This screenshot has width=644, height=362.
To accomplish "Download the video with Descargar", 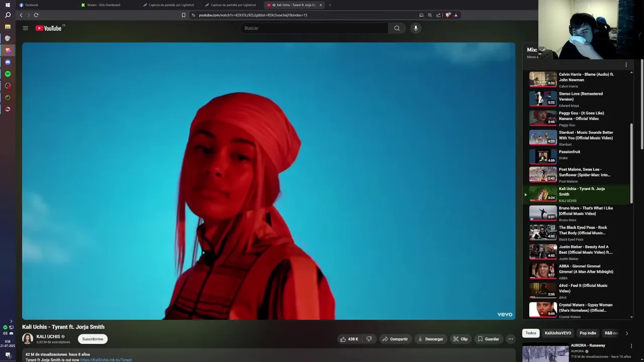I will click(431, 339).
